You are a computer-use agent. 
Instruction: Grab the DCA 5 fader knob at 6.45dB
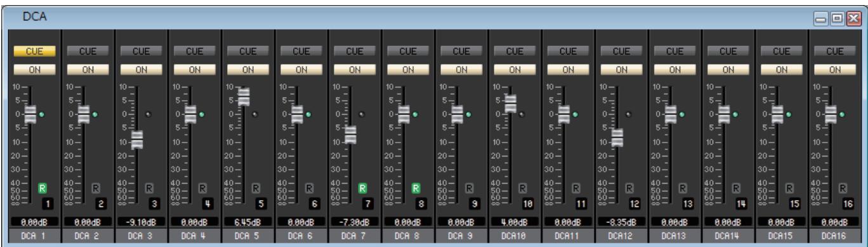click(x=244, y=97)
